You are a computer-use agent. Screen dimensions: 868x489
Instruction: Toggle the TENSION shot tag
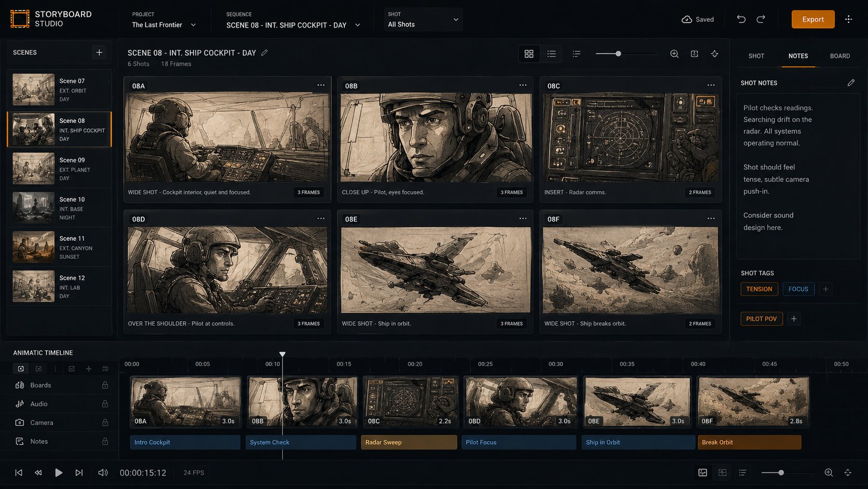click(759, 289)
